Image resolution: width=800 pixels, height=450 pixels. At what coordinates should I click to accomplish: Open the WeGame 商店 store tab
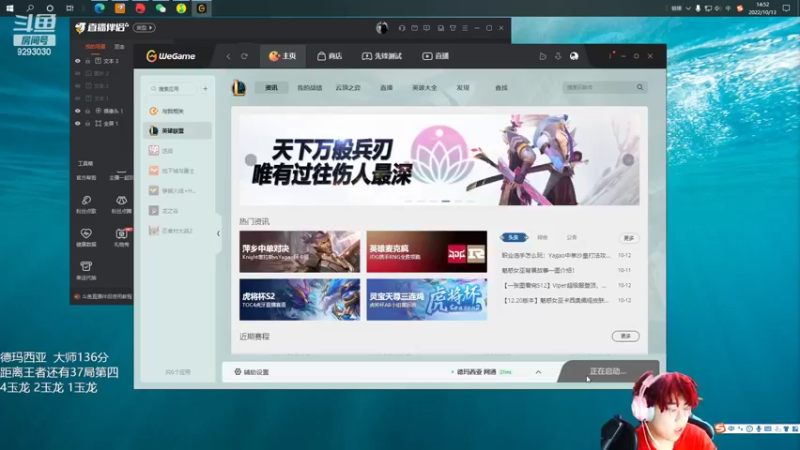pyautogui.click(x=330, y=56)
